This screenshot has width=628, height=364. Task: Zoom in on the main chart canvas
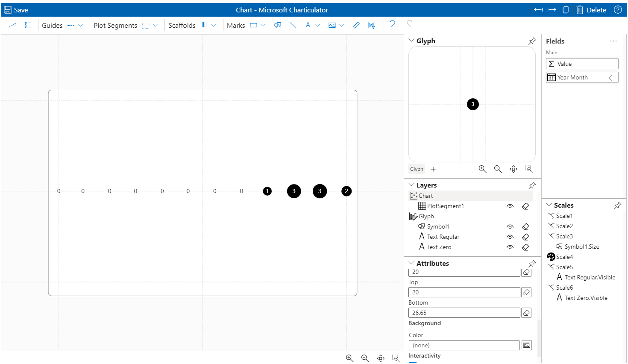coord(350,358)
